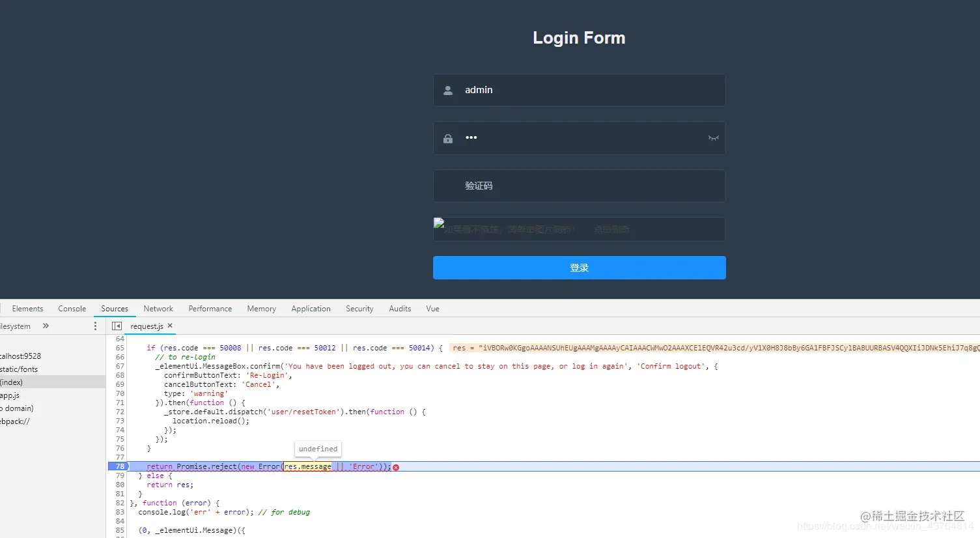Click the username input containing admin
This screenshot has width=980, height=538.
click(580, 90)
